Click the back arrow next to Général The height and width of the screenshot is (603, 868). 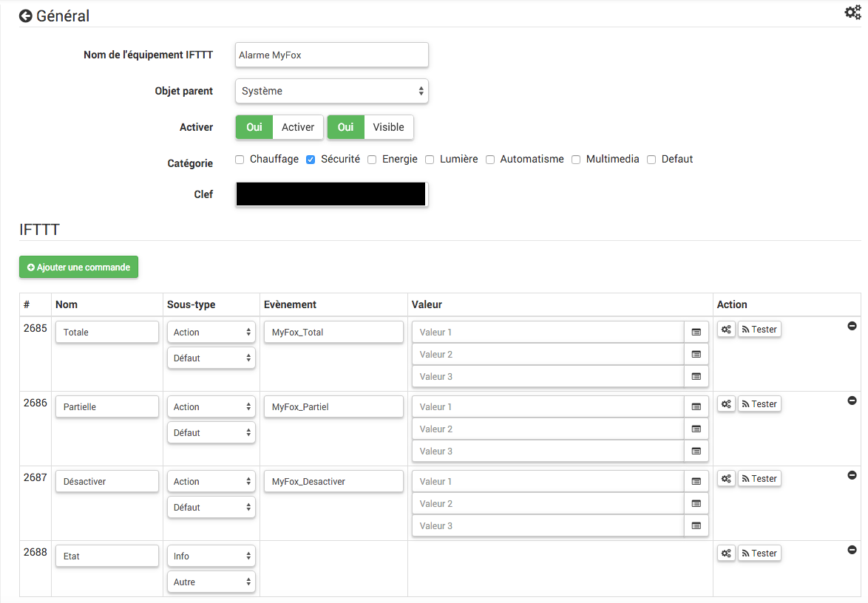(x=25, y=16)
